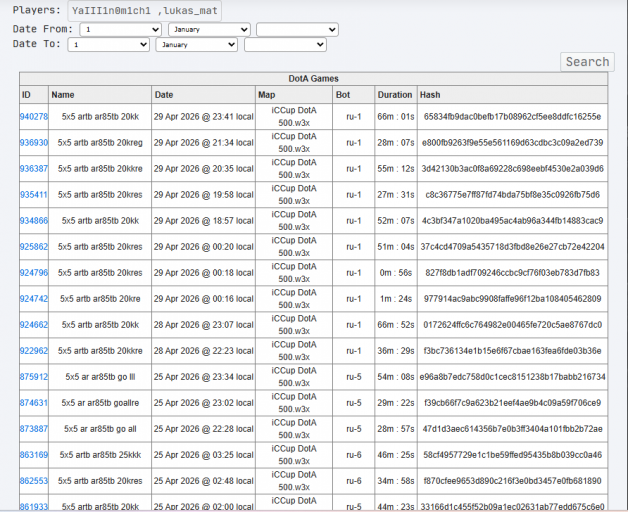Screen dimensions: 628x512
Task: Click hash starting with e800fb9263f9
Action: click(512, 143)
